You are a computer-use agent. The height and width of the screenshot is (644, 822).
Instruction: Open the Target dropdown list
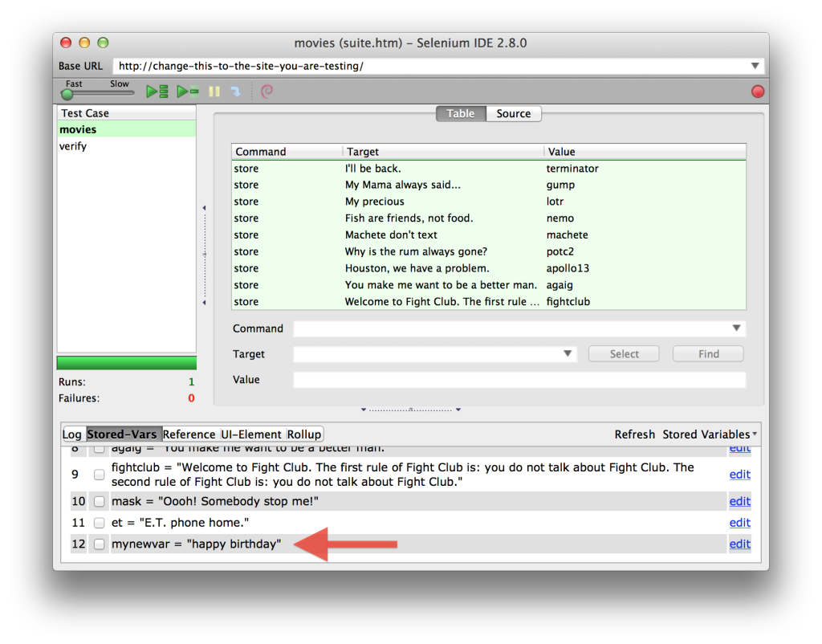pyautogui.click(x=568, y=354)
